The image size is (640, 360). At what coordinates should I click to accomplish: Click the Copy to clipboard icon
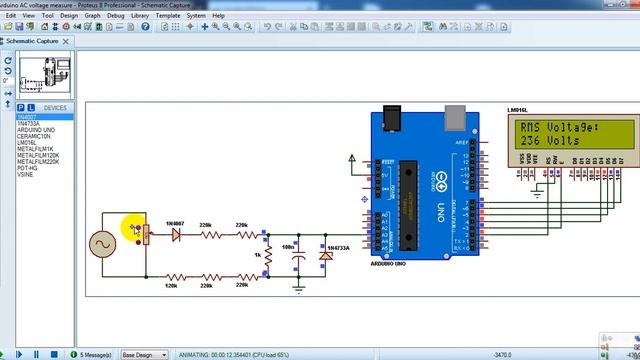(304, 27)
